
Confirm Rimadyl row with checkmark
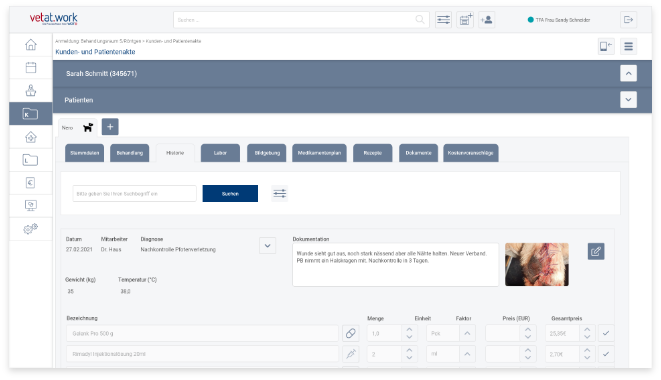tap(606, 354)
